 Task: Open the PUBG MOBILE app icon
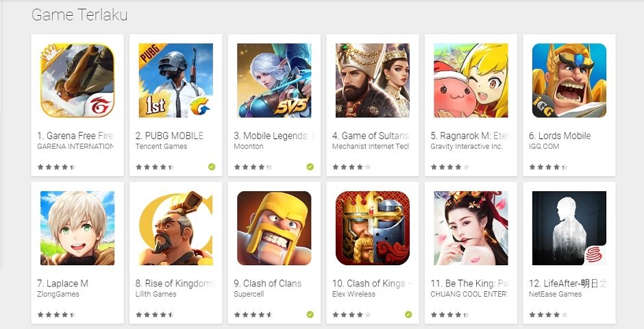[176, 80]
